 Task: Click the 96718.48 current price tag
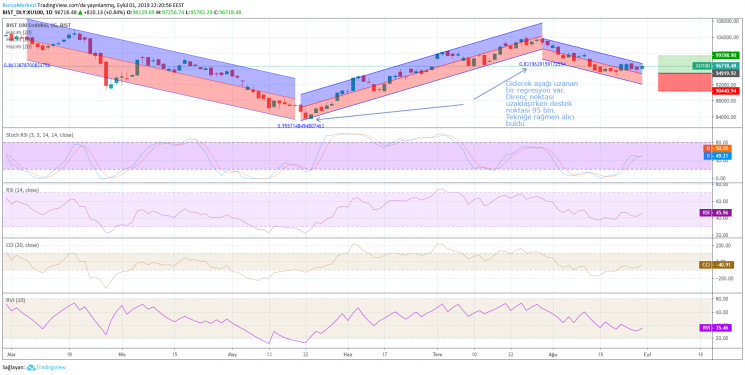coord(725,67)
